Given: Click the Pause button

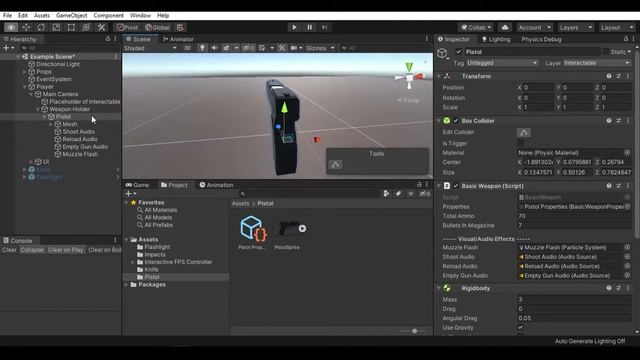Looking at the screenshot, I should pyautogui.click(x=309, y=27).
